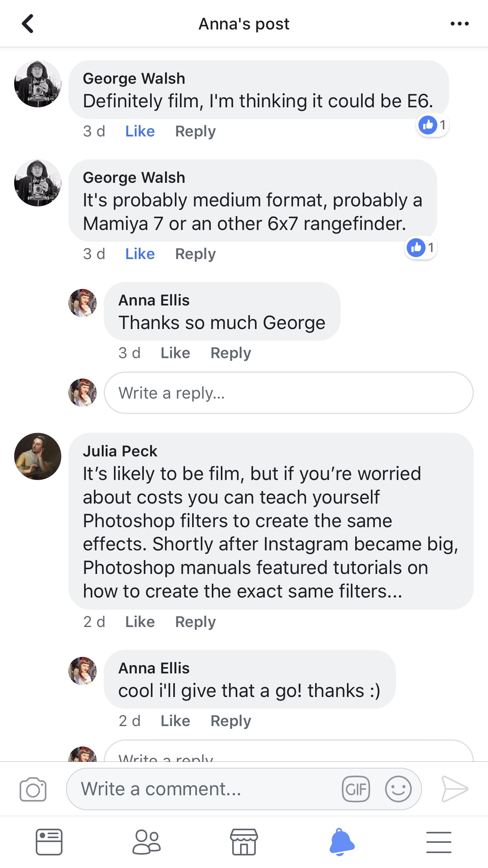
Task: Tap the back arrow icon
Action: tap(28, 24)
